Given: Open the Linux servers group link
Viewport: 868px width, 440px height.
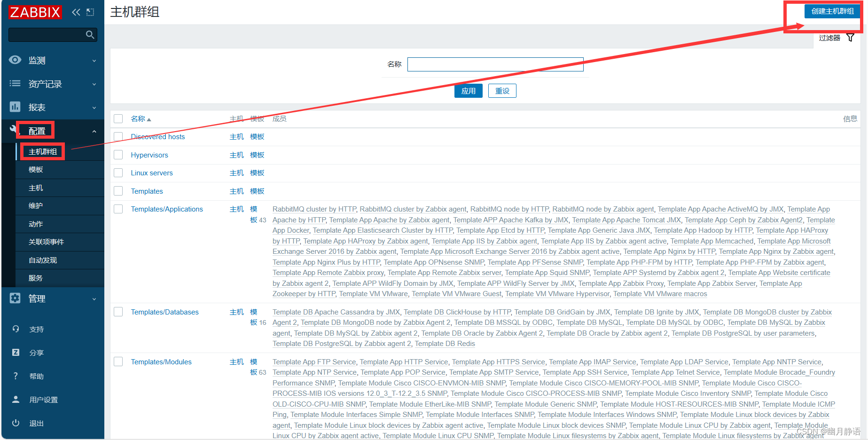Looking at the screenshot, I should 152,173.
